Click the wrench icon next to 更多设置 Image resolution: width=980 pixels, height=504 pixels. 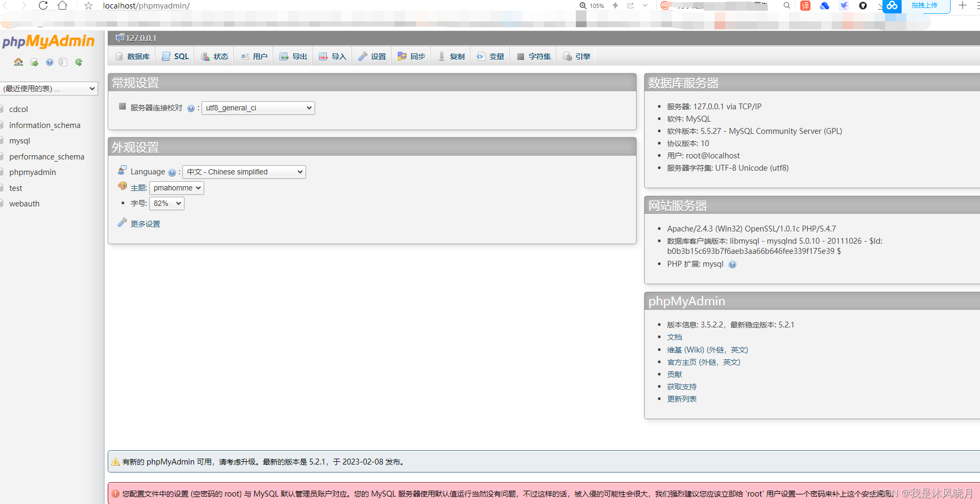tap(123, 222)
